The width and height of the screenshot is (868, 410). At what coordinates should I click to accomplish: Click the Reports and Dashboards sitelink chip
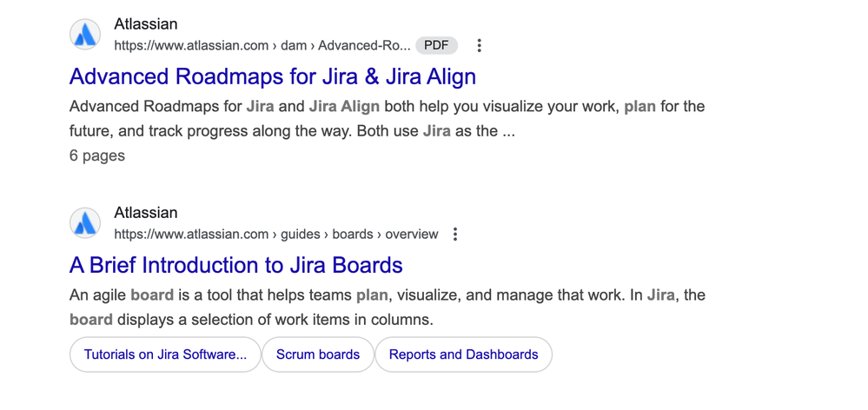pyautogui.click(x=463, y=354)
